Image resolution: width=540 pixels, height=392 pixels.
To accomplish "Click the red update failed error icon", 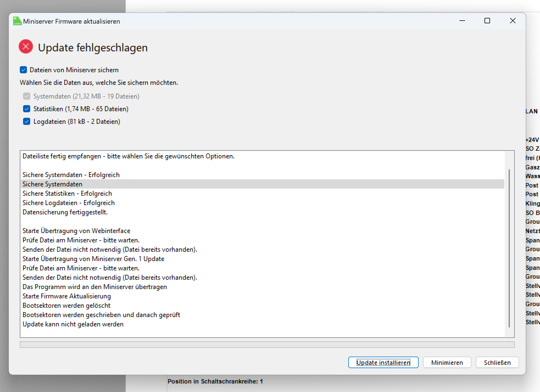I will [26, 47].
